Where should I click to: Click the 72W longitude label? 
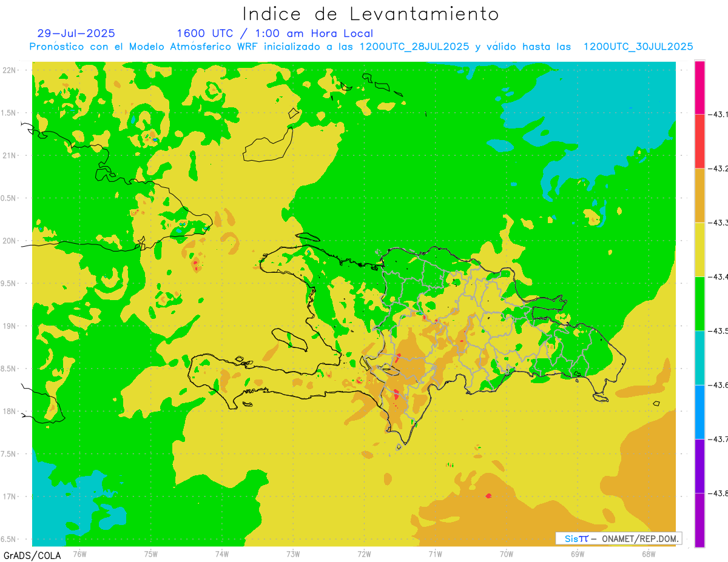pyautogui.click(x=364, y=554)
